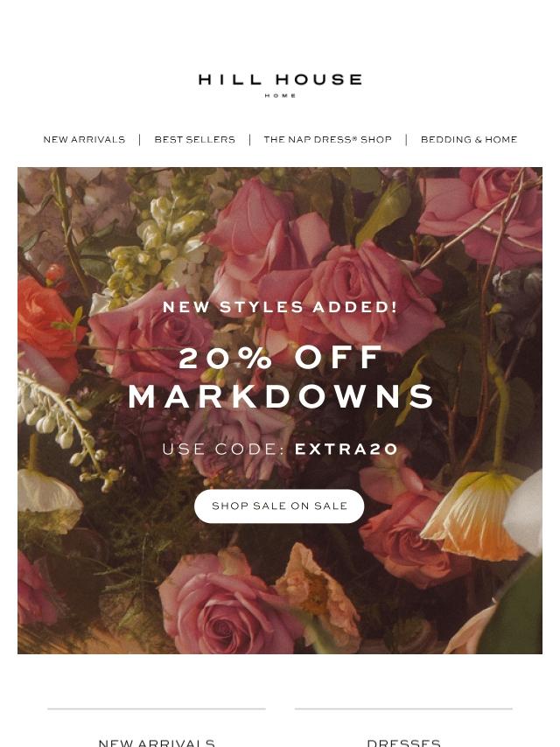The image size is (560, 747).
Task: Open the New Arrivals navigation link
Action: point(84,140)
